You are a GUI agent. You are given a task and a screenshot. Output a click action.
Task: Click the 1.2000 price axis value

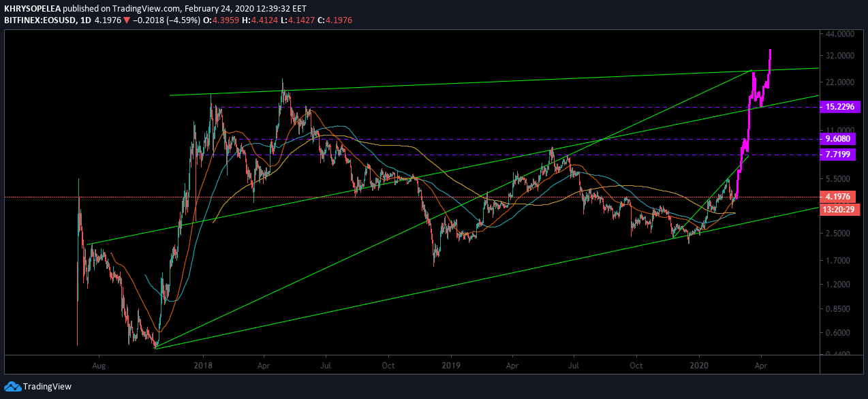[x=839, y=284]
